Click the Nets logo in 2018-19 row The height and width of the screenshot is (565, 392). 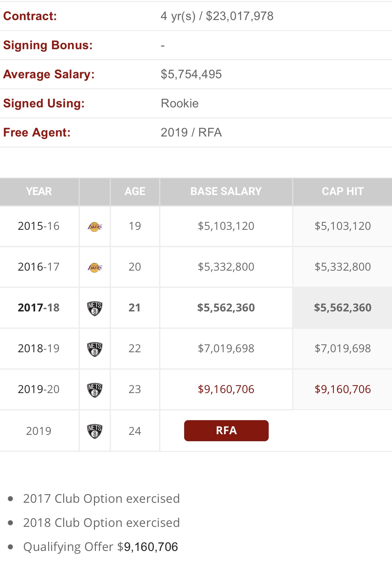[x=95, y=349]
